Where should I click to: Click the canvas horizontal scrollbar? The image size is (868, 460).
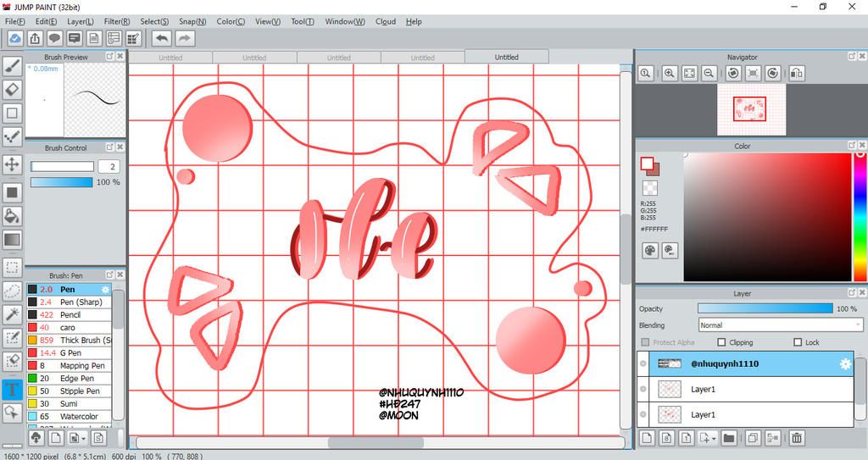[376, 443]
